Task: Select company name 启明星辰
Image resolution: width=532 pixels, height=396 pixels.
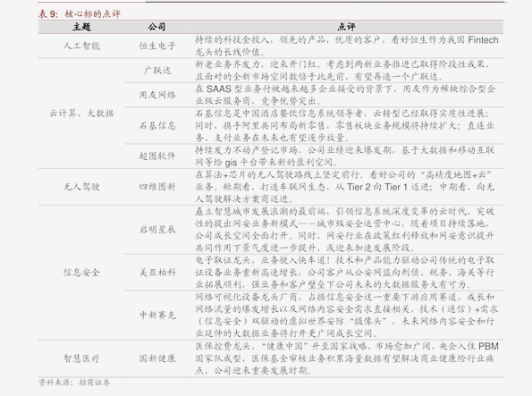Action: [157, 230]
